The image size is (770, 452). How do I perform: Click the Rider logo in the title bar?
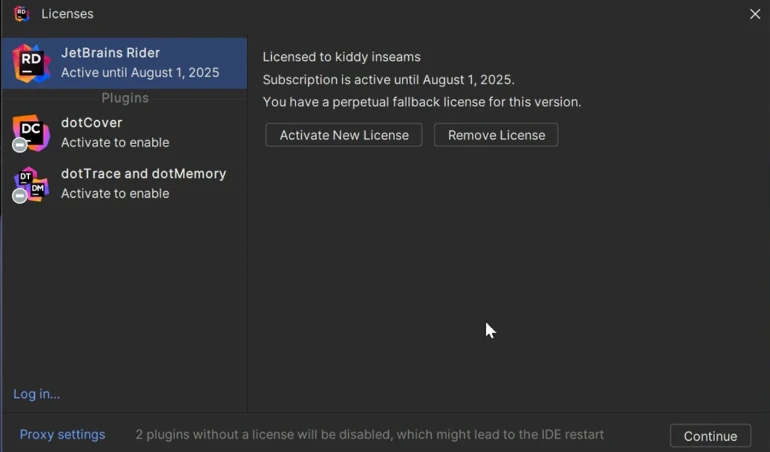click(21, 14)
